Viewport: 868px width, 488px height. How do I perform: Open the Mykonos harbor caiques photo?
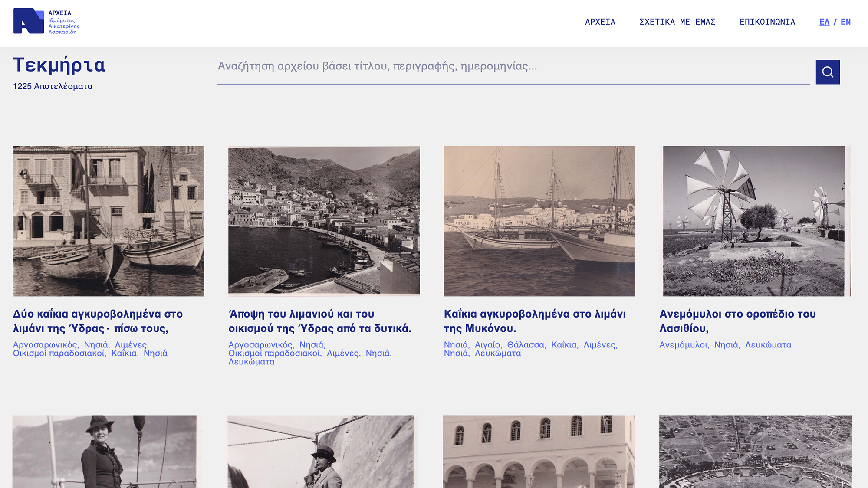point(539,221)
